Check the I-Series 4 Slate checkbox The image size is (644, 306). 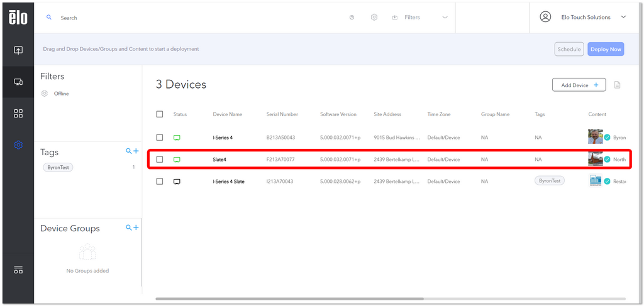(160, 182)
